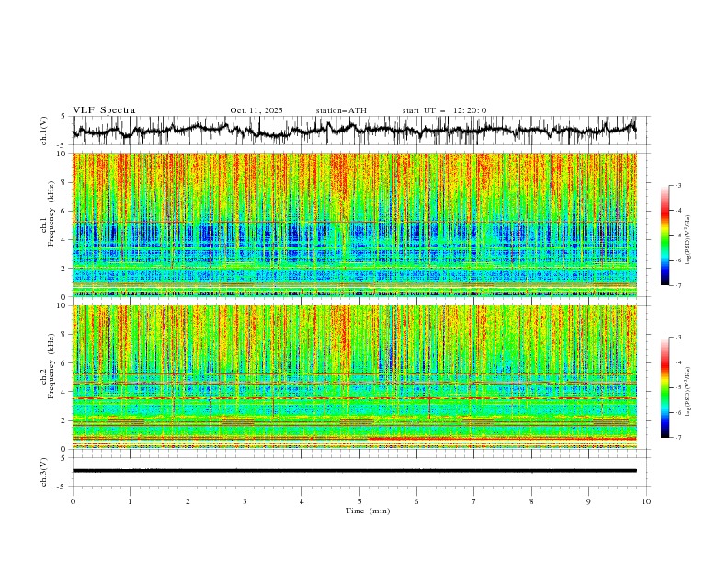Click the time axis tick label '0'
The width and height of the screenshot is (728, 563).
[x=73, y=501]
